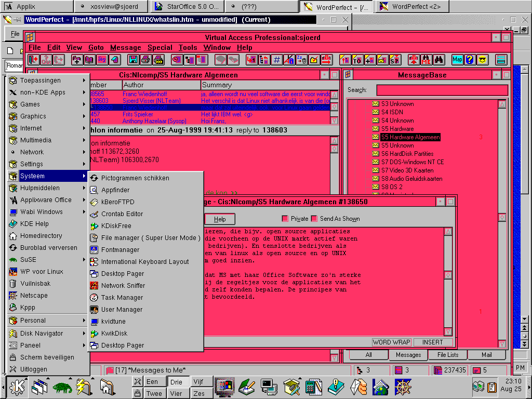Click the hash (#) toolbar icon

click(277, 60)
